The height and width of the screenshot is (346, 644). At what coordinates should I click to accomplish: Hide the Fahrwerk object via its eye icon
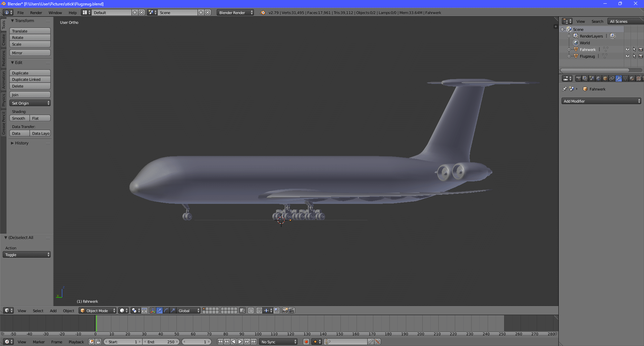coord(627,49)
